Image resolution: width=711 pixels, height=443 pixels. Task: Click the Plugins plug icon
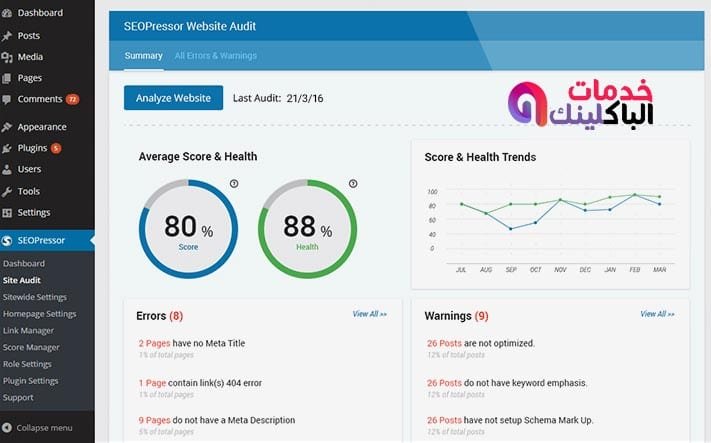(x=8, y=148)
